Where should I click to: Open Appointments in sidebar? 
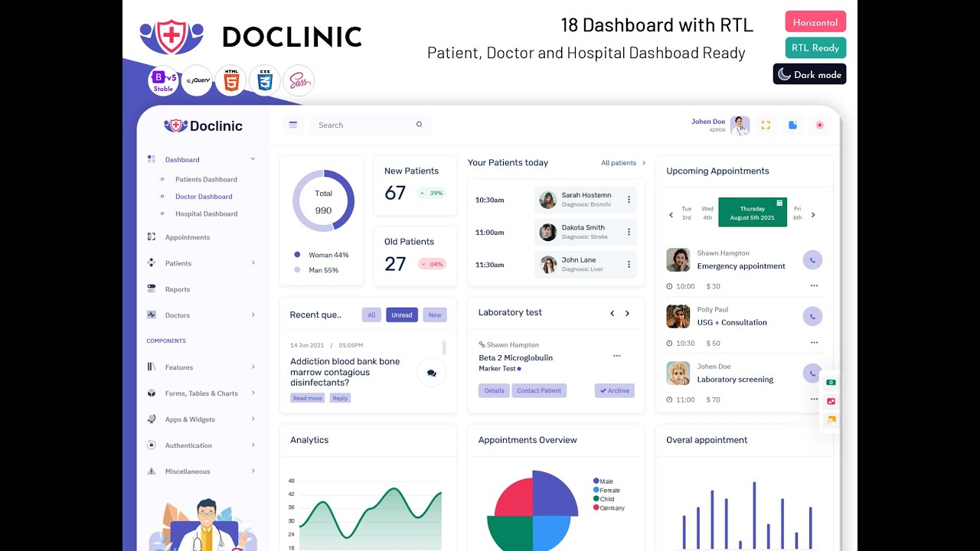(x=188, y=237)
